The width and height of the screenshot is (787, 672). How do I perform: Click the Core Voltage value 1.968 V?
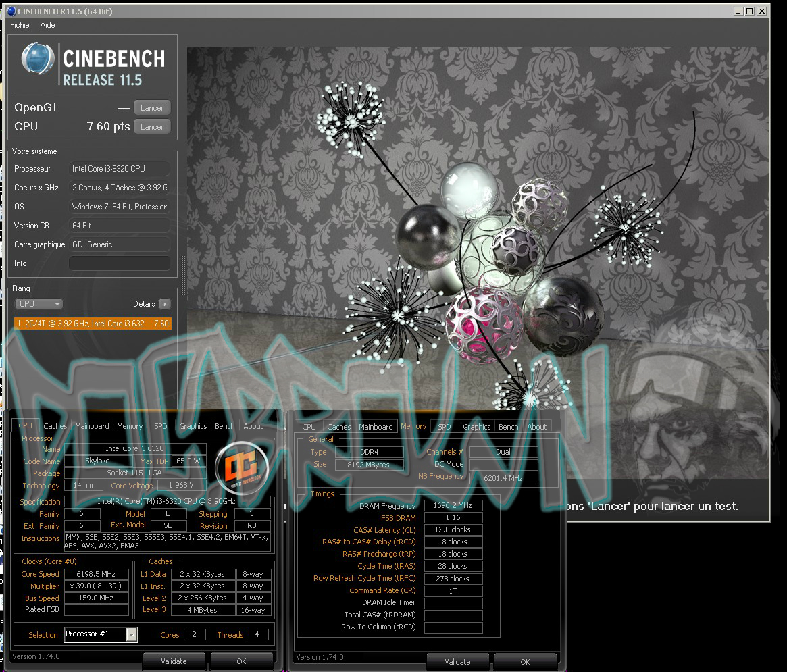click(181, 485)
